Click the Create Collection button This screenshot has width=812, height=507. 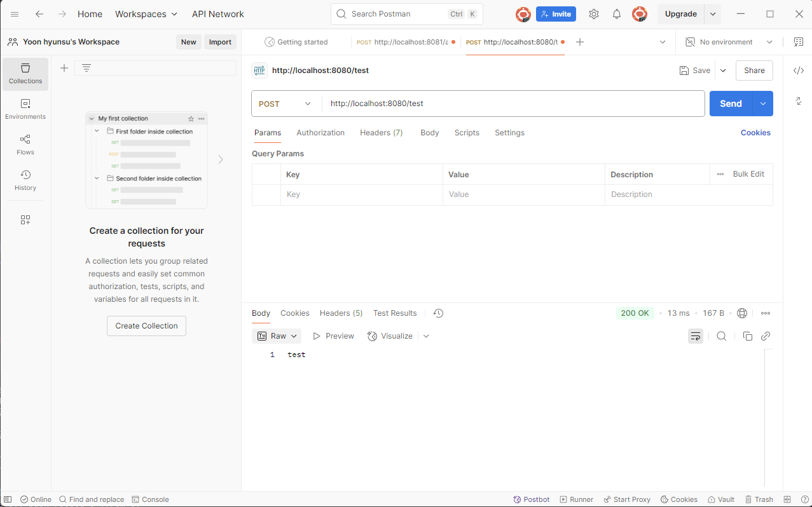coord(146,326)
